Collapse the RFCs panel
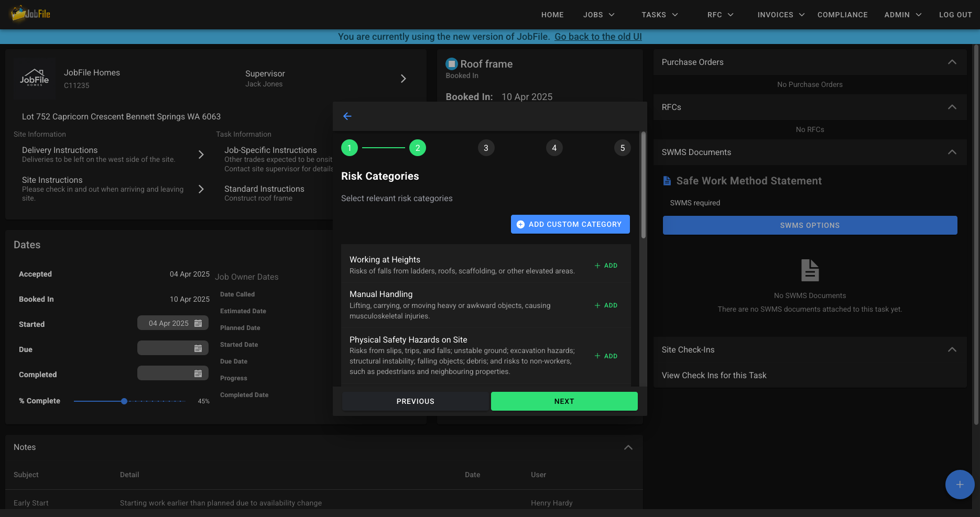 pyautogui.click(x=952, y=107)
